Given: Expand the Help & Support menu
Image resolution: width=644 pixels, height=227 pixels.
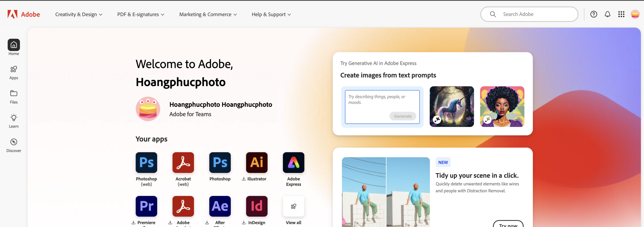Looking at the screenshot, I should pos(271,14).
